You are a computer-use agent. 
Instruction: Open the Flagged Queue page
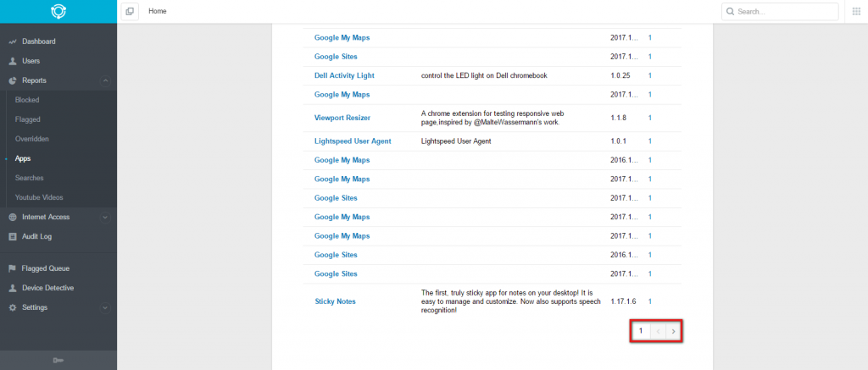pos(46,268)
